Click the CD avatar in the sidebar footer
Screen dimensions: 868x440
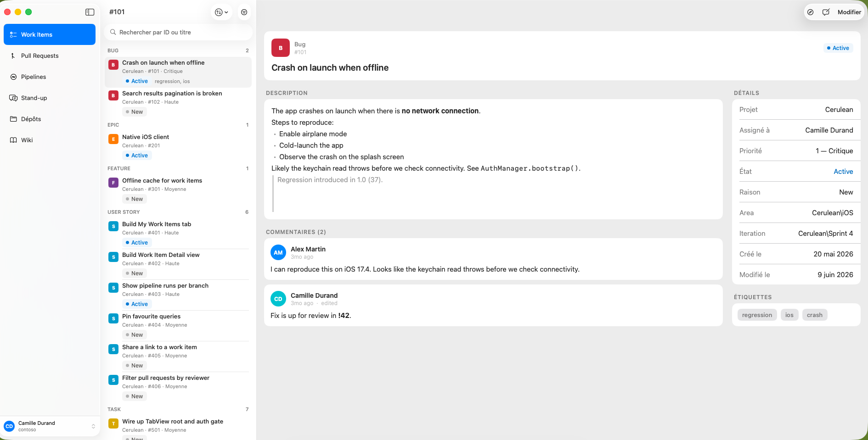point(9,426)
